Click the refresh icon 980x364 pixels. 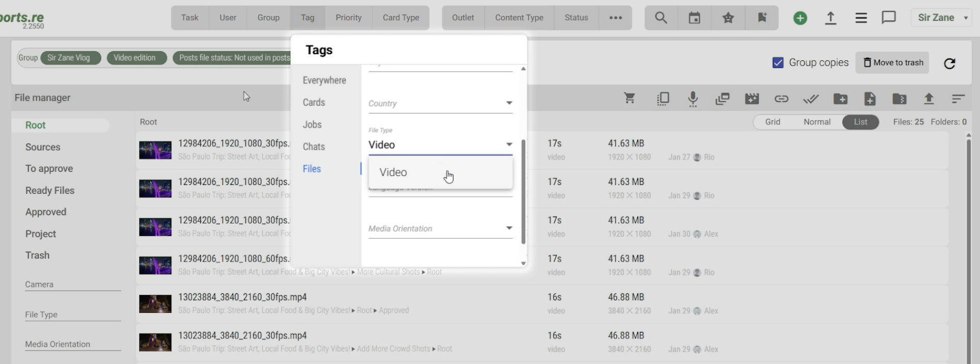[949, 63]
